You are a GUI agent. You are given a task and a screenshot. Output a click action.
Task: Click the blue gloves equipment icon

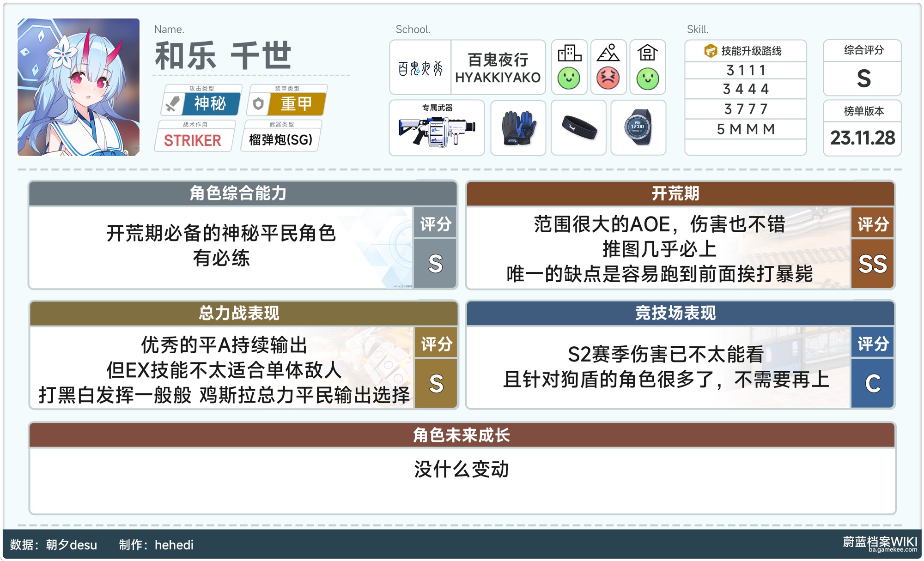pos(518,128)
